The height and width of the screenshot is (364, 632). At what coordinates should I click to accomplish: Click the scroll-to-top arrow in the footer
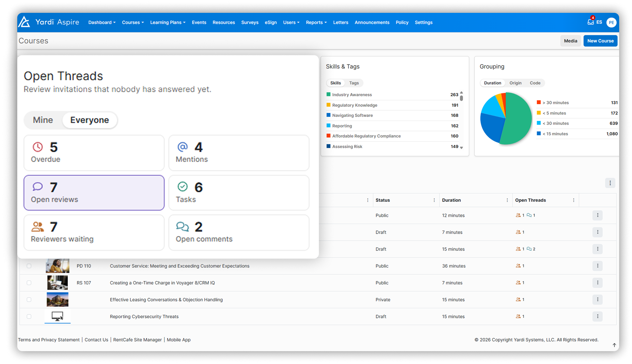point(614,345)
